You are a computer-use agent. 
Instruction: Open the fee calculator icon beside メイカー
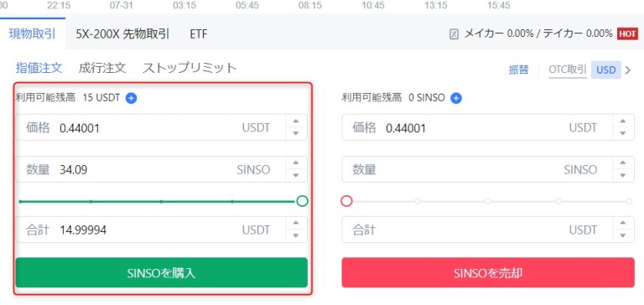(x=454, y=34)
